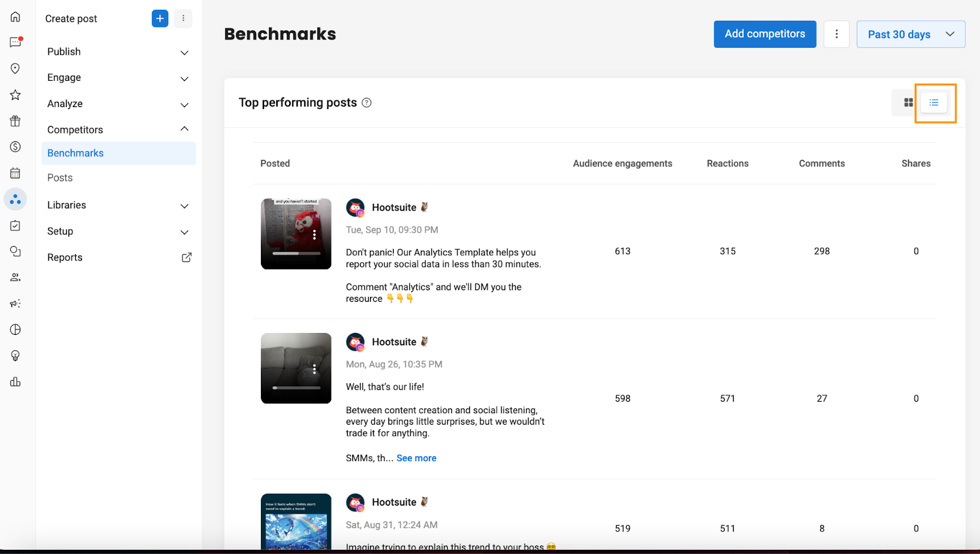Viewport: 980px width, 554px height.
Task: Click the megaphone icon in left rail
Action: [15, 304]
